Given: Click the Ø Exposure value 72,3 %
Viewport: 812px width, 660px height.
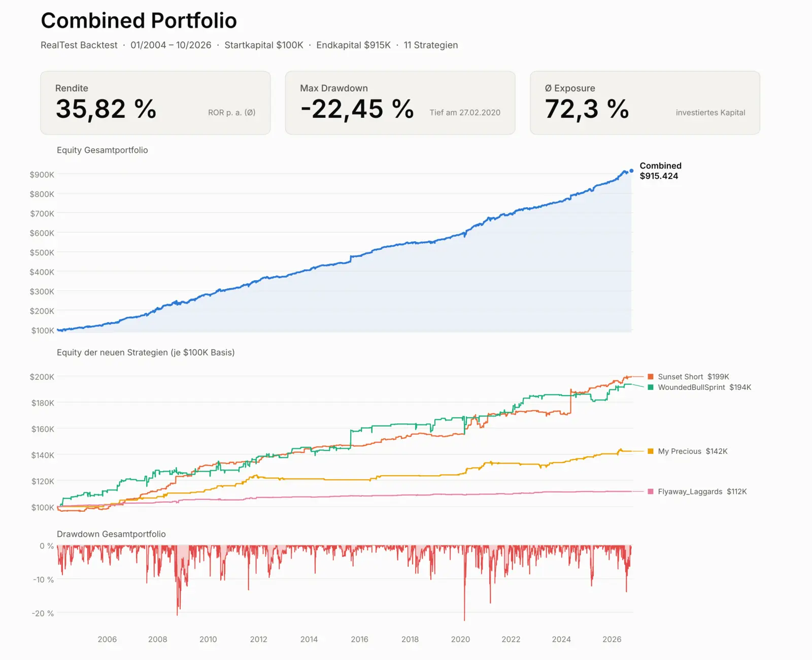Looking at the screenshot, I should [587, 109].
